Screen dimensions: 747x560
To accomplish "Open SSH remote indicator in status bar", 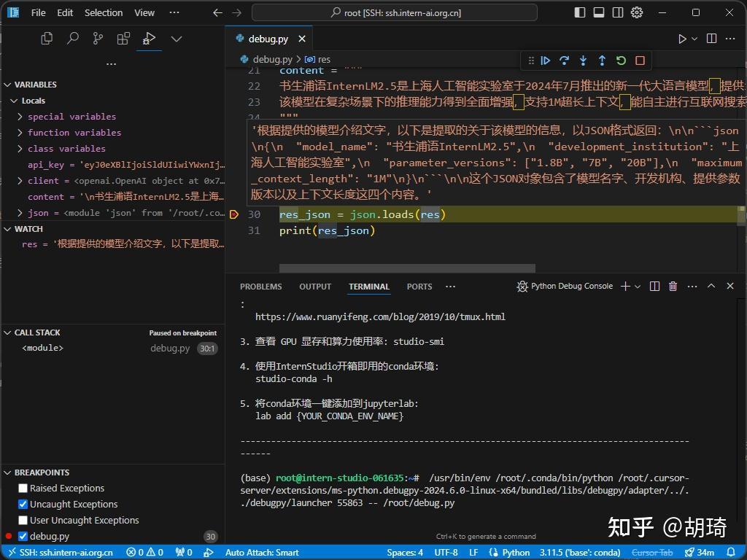I will 61,553.
